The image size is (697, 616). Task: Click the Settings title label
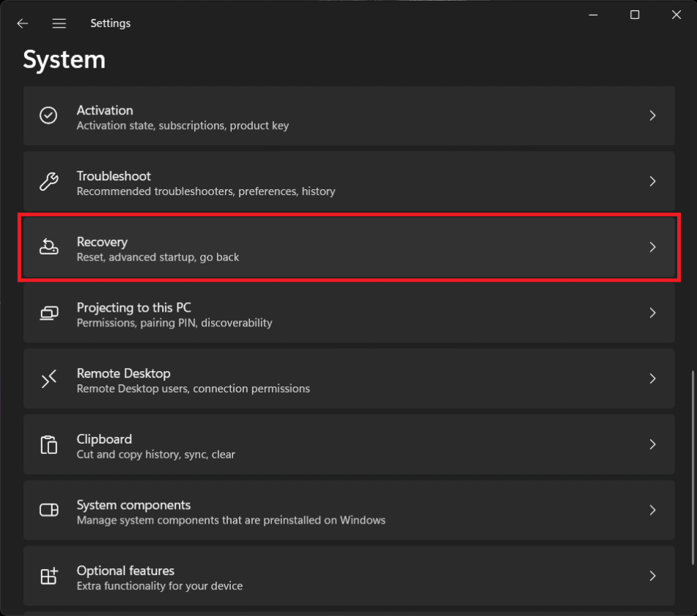coord(110,23)
